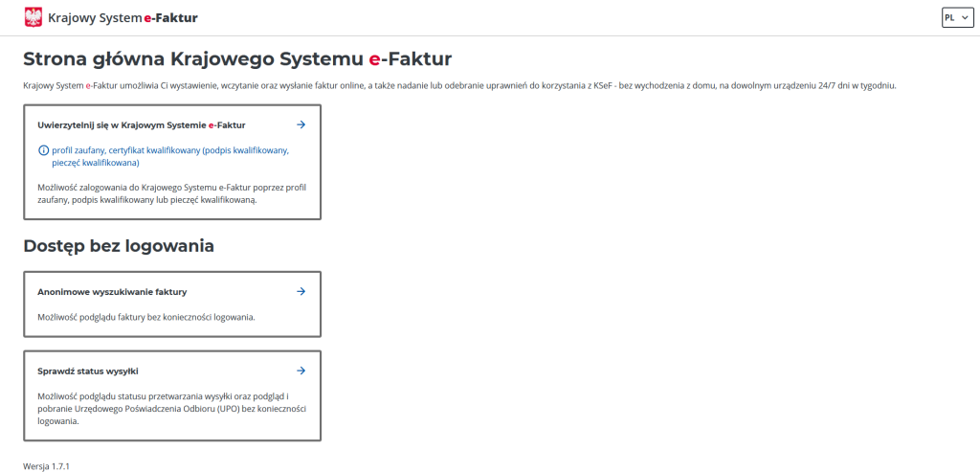Click the Wersja 1.7.1 text
Screen dimensions: 980x472
46,466
